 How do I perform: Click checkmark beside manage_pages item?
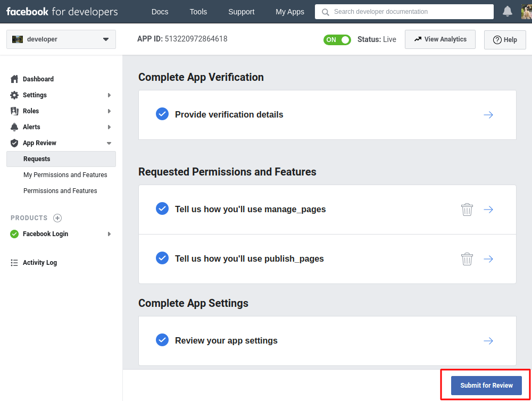tap(162, 208)
